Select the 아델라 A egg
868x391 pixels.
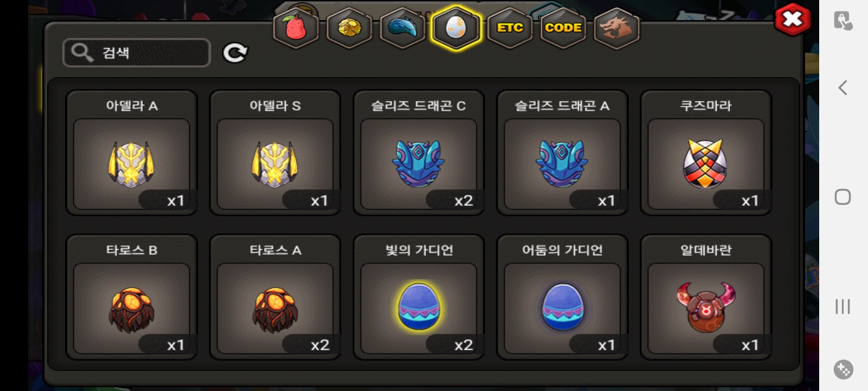pyautogui.click(x=131, y=153)
